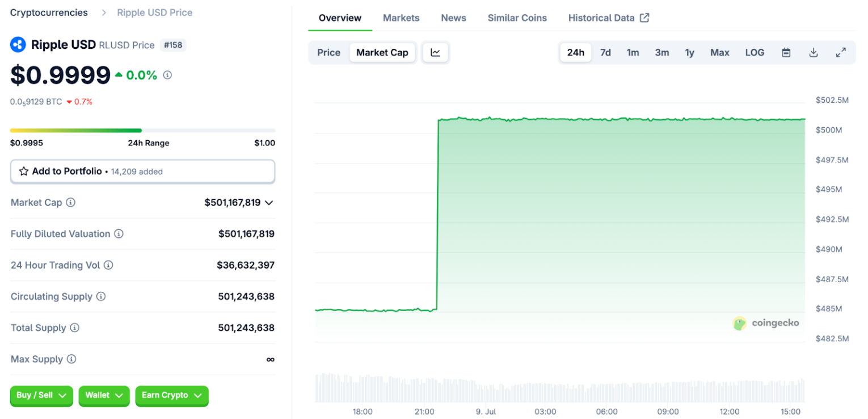868x419 pixels.
Task: Set chart range to 1m
Action: [x=633, y=53]
